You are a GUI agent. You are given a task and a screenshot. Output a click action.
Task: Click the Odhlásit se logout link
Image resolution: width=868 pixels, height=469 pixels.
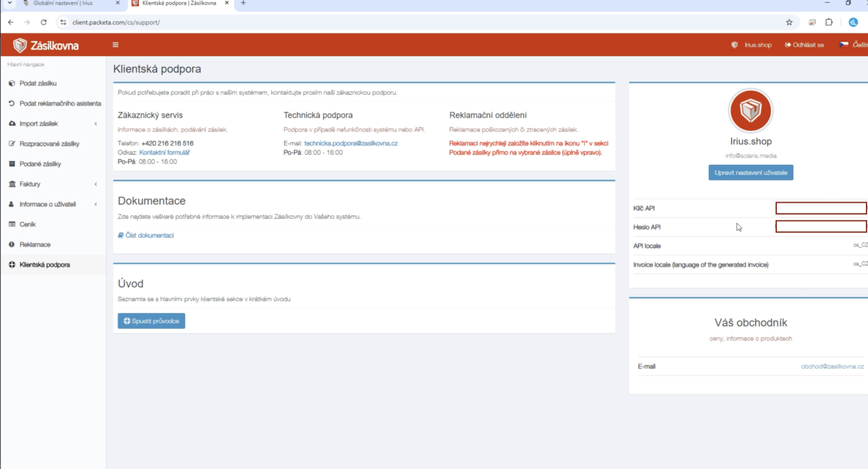[804, 45]
